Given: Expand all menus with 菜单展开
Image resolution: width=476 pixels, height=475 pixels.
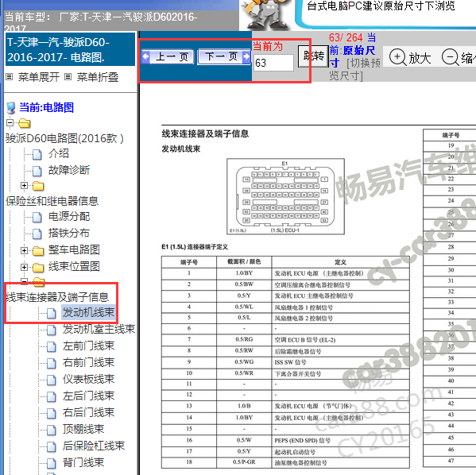Looking at the screenshot, I should point(39,77).
